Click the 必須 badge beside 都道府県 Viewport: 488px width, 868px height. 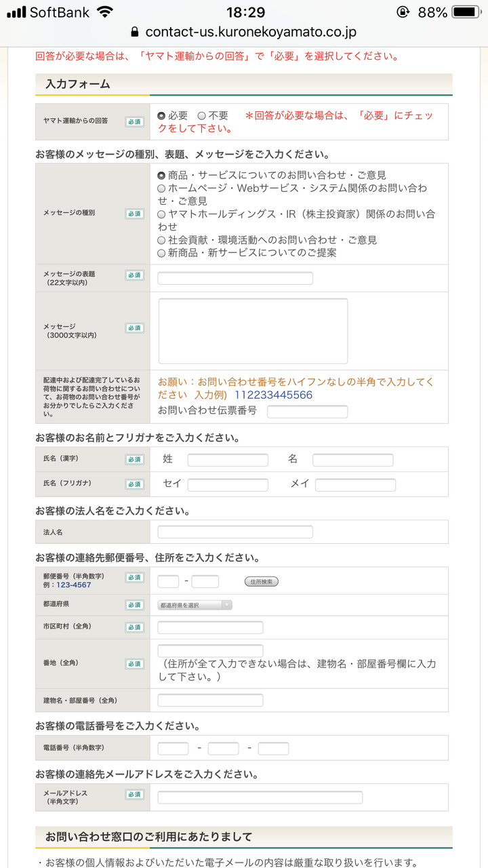tap(134, 605)
